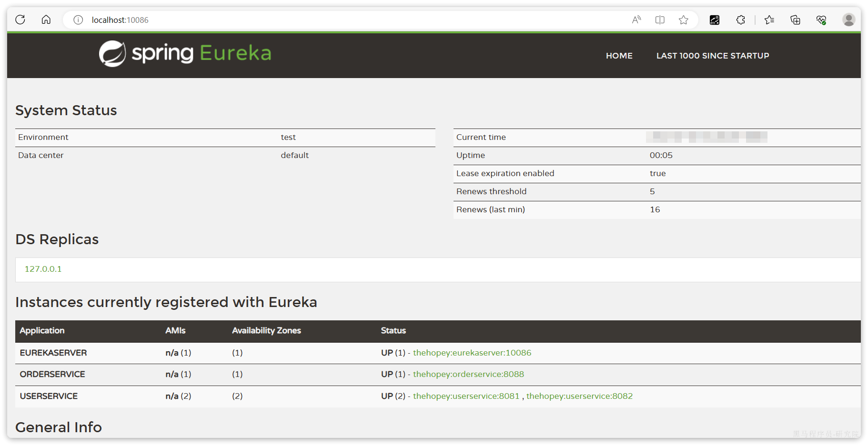This screenshot has width=868, height=446.
Task: Open browser Extensions puzzle icon
Action: coord(740,20)
